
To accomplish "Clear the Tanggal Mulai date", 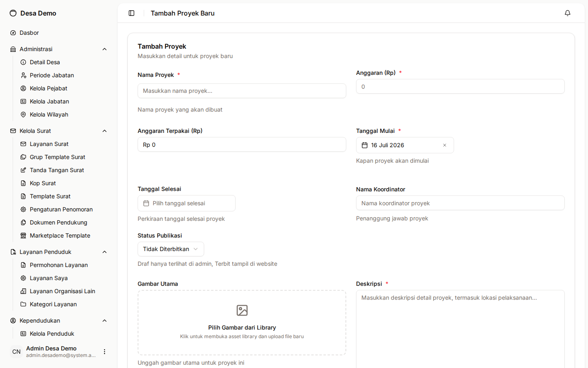I will pos(445,145).
